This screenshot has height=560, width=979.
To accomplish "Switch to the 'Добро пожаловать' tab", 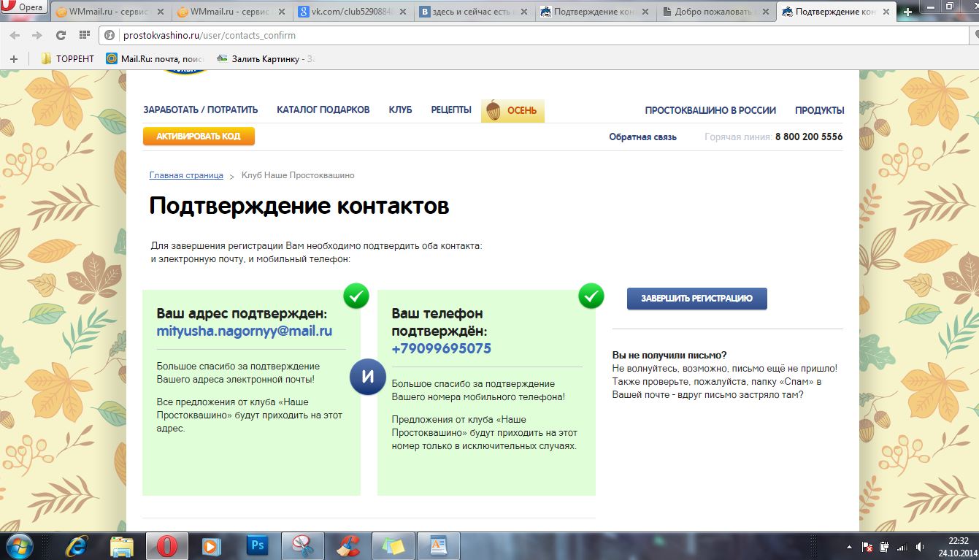I will coord(715,12).
